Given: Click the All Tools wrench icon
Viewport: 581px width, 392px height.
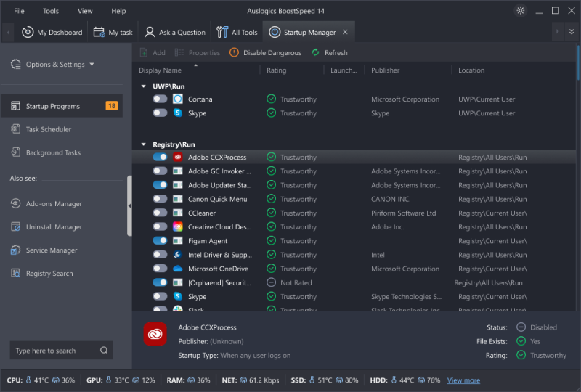Looking at the screenshot, I should [x=222, y=32].
